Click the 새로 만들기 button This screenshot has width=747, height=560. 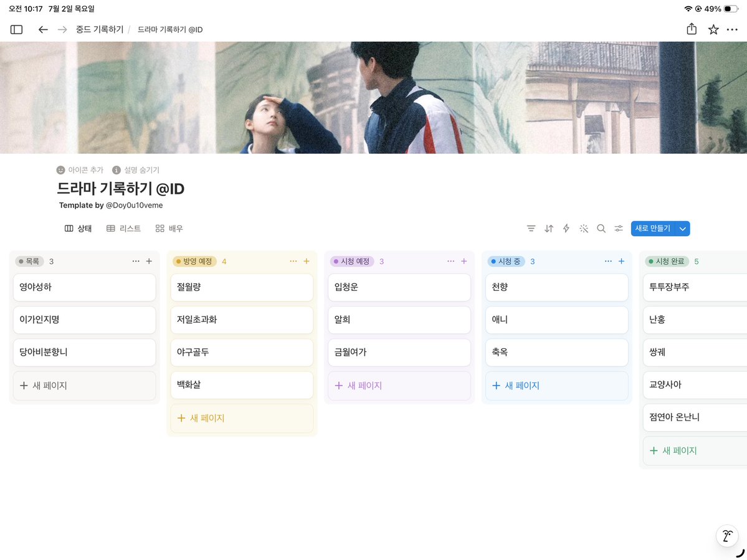pos(653,229)
